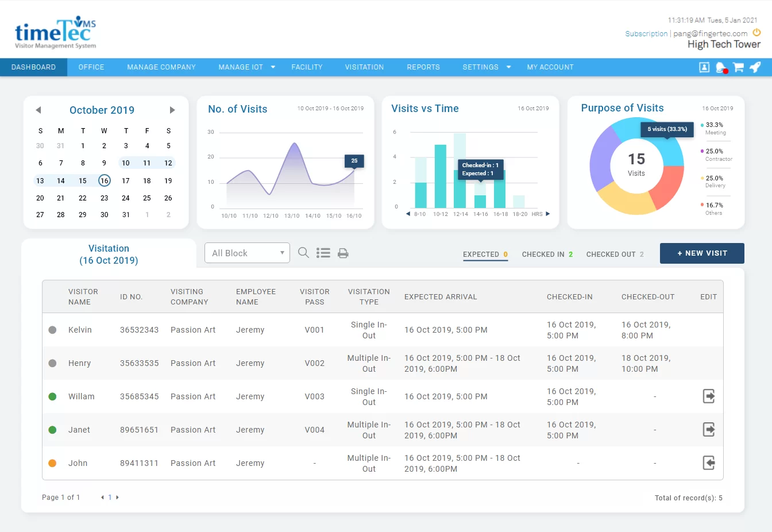Switch to the Checked In tab
Screen dimensions: 772x532
point(547,255)
